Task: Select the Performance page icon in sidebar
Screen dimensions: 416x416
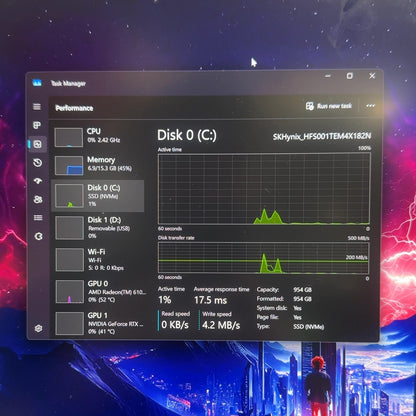Action: coord(37,144)
